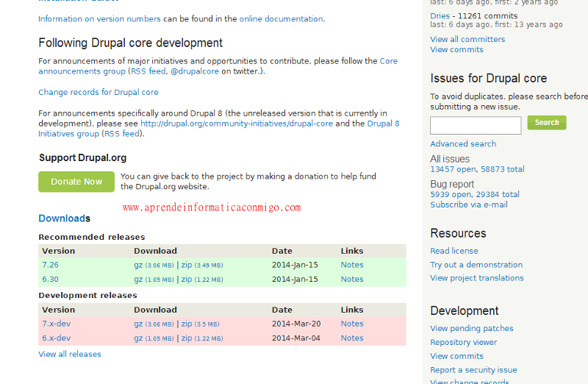588x384 pixels.
Task: Click View commits under committers list
Action: coord(456,49)
